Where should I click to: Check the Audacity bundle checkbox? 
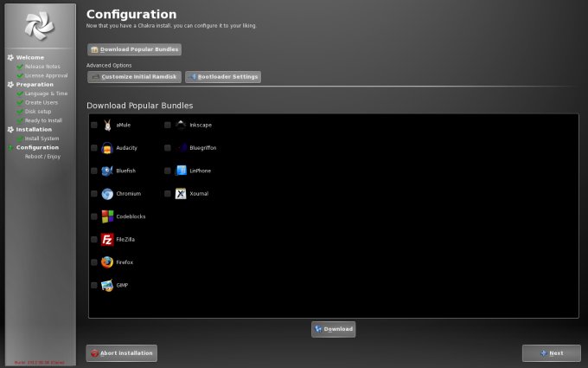pyautogui.click(x=94, y=148)
